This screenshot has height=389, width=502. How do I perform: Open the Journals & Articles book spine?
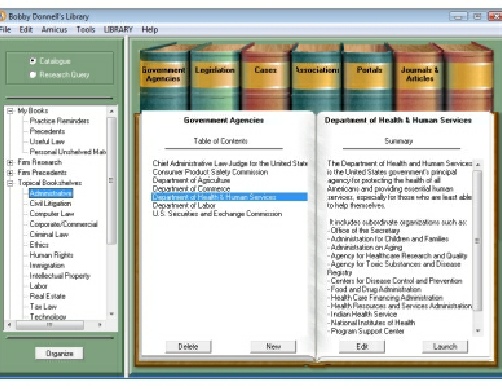point(419,77)
